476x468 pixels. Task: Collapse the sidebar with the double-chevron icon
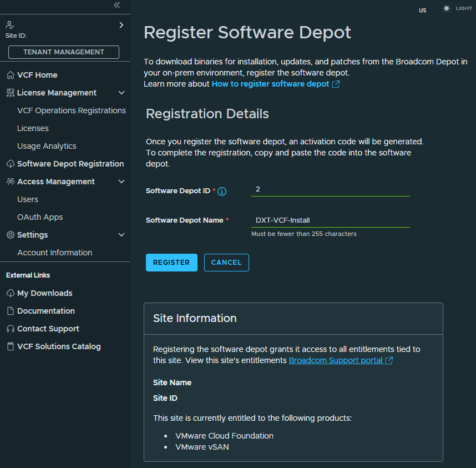coord(117,5)
